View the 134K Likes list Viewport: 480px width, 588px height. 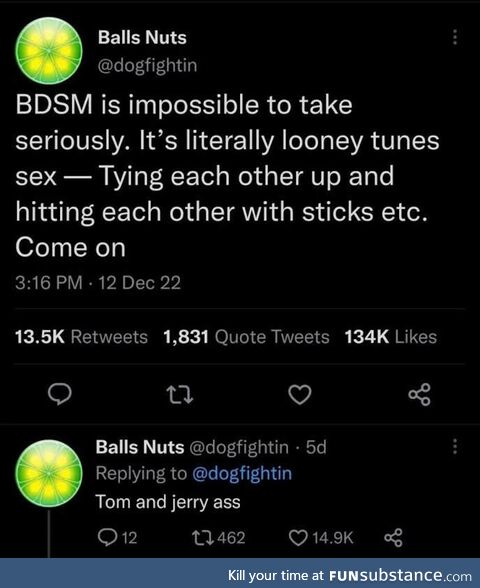pyautogui.click(x=391, y=336)
